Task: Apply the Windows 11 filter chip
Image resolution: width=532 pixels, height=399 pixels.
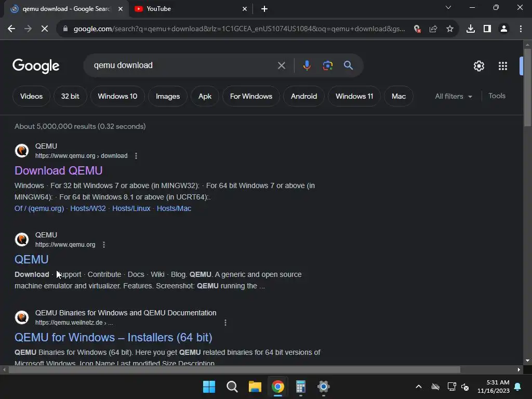Action: [x=354, y=96]
